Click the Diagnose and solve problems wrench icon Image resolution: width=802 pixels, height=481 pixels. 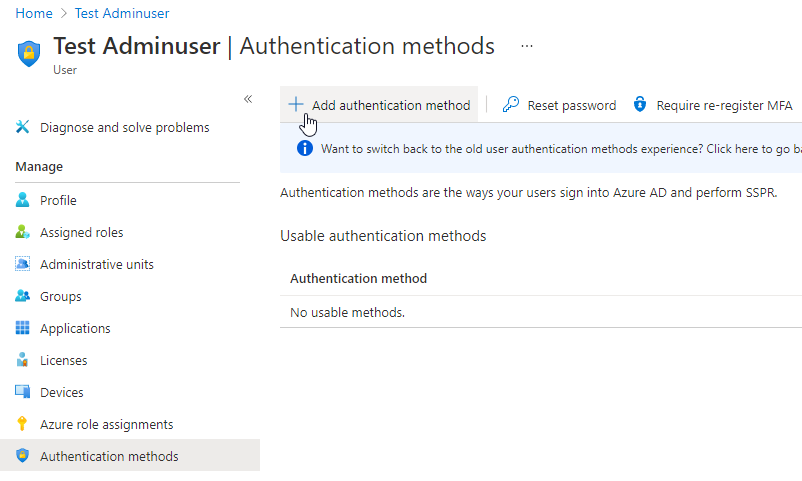click(23, 127)
